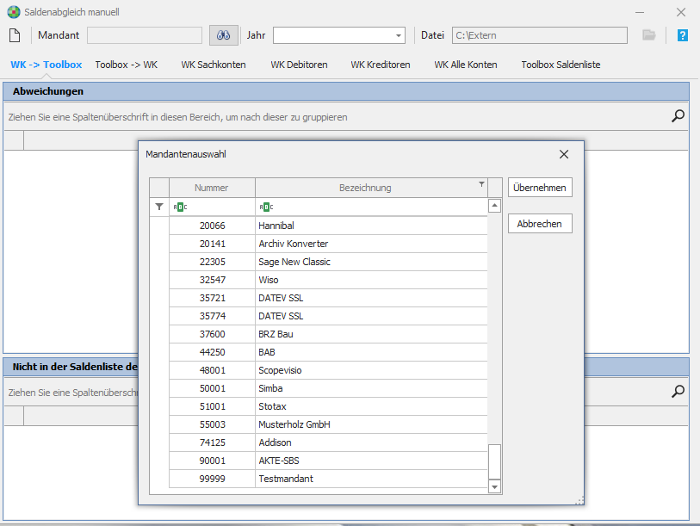Open Mandant search with binoculars icon
The height and width of the screenshot is (526, 700).
[224, 35]
